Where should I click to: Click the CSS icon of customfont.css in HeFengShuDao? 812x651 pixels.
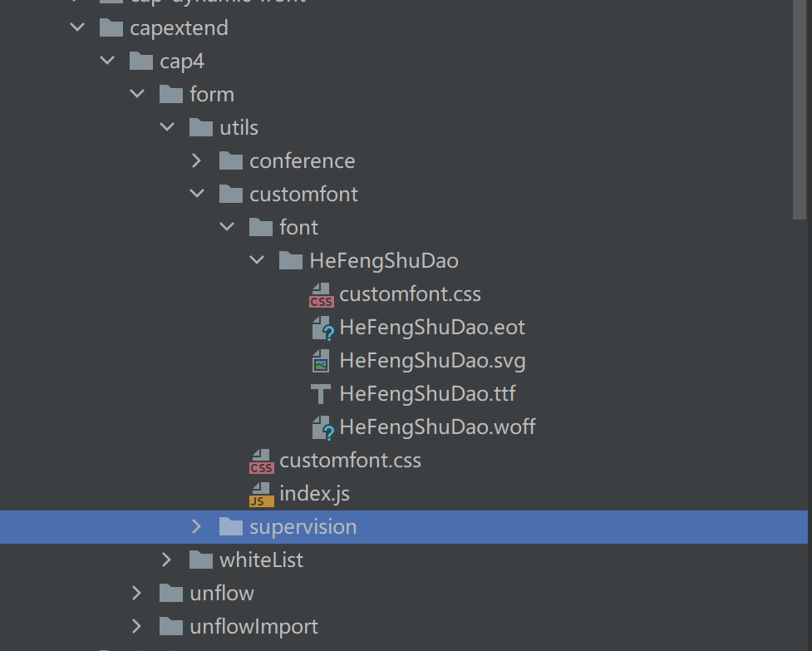click(322, 294)
